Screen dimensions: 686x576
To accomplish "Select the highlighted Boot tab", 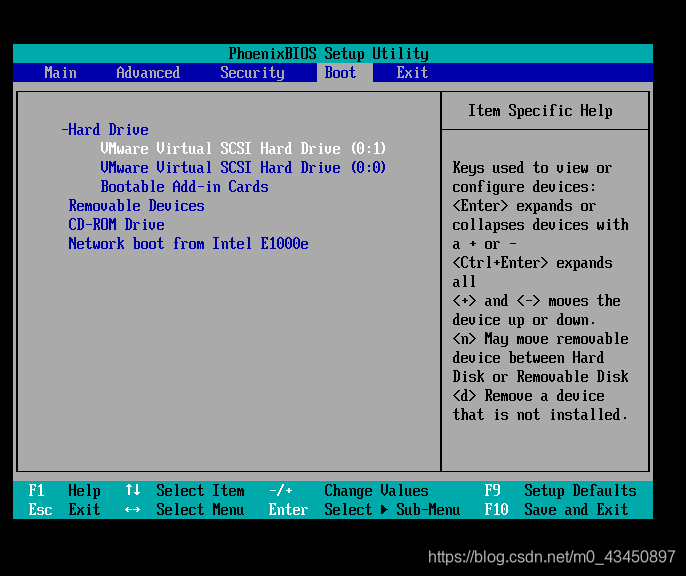I will 344,73.
